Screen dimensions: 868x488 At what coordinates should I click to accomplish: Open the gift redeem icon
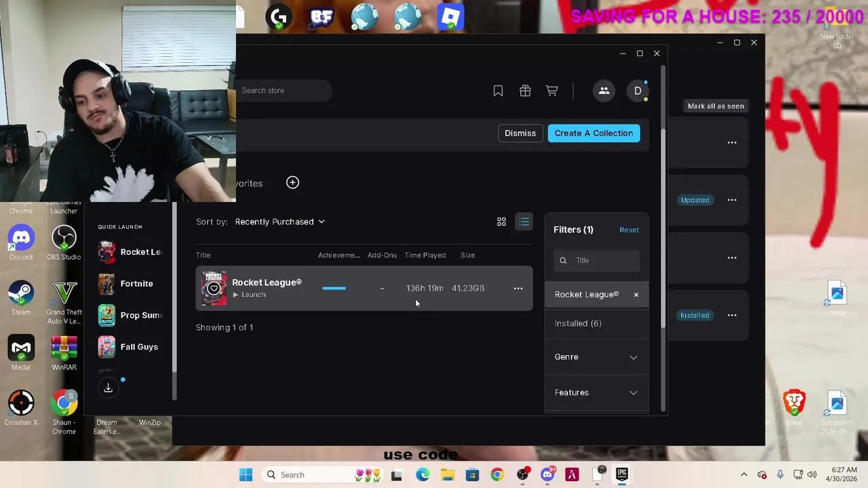[x=525, y=91]
